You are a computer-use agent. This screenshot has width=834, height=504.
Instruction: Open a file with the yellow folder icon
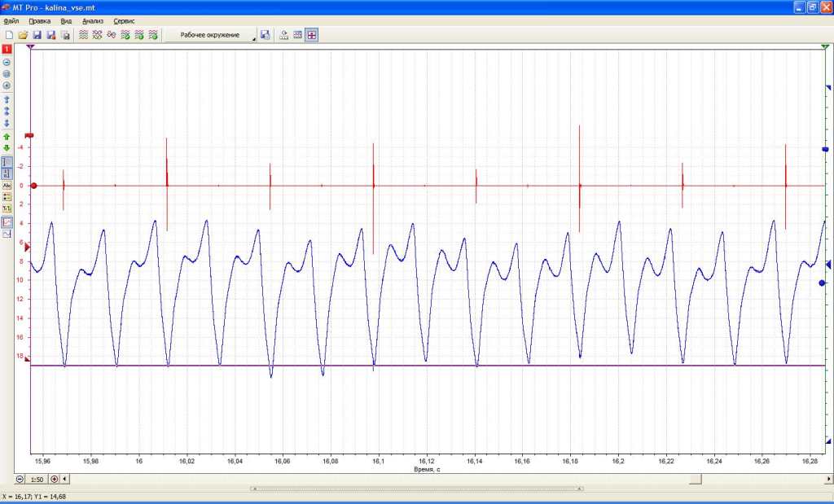click(x=23, y=35)
